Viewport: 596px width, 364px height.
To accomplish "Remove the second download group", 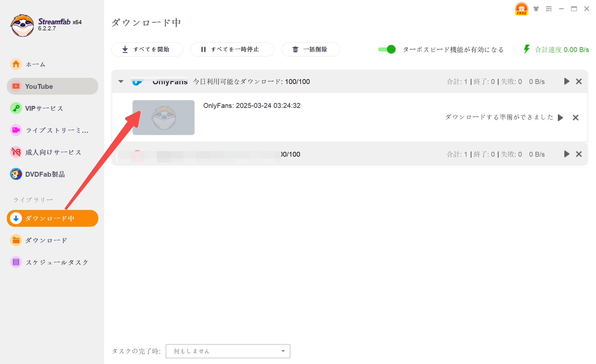I will click(x=579, y=154).
